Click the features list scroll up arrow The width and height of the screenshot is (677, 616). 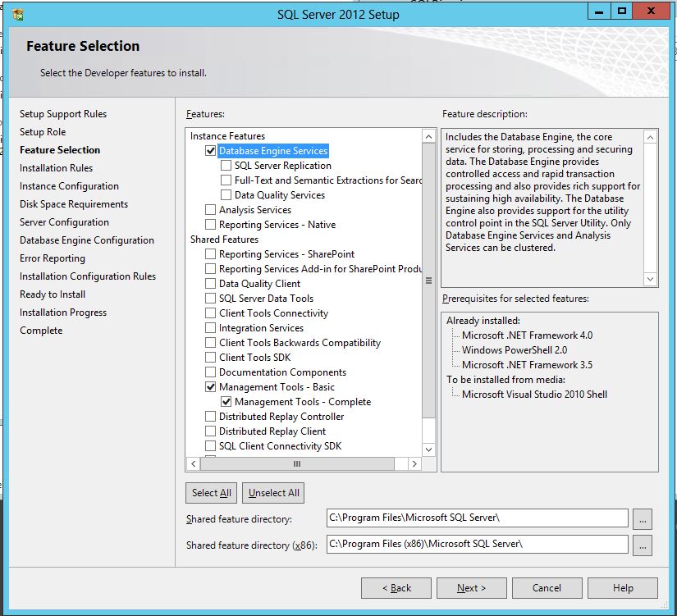point(428,137)
